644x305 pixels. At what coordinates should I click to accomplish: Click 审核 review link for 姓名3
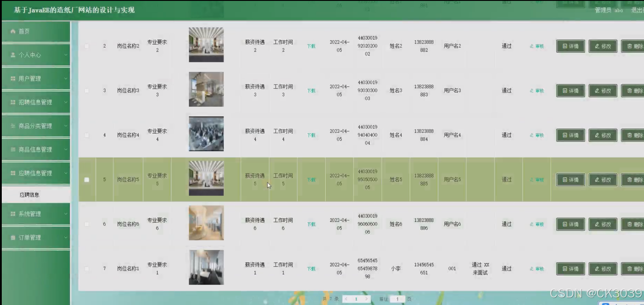pos(537,91)
